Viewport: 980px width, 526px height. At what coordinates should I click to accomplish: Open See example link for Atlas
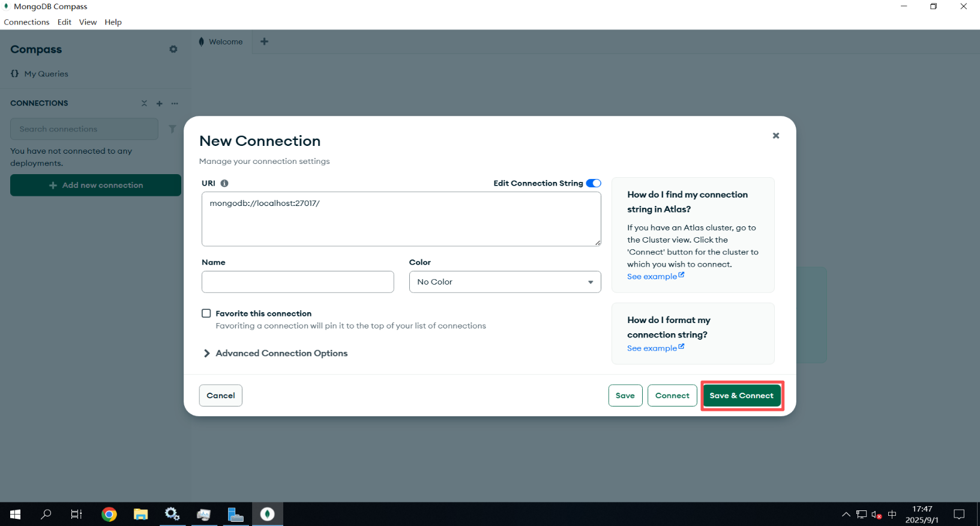pyautogui.click(x=655, y=276)
